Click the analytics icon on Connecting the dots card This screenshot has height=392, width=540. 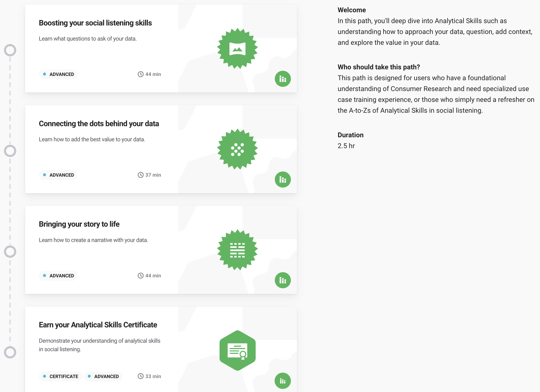[x=282, y=179]
